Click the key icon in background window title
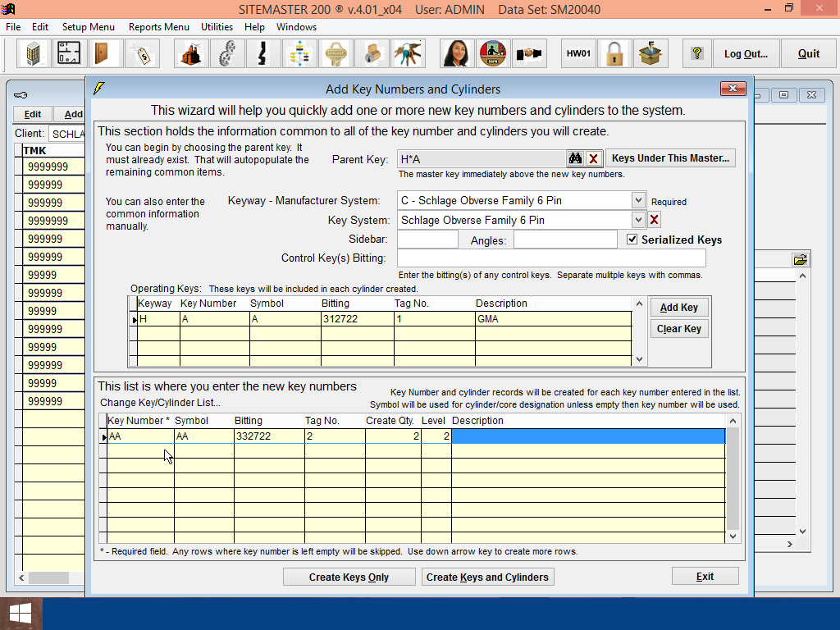 (x=21, y=95)
